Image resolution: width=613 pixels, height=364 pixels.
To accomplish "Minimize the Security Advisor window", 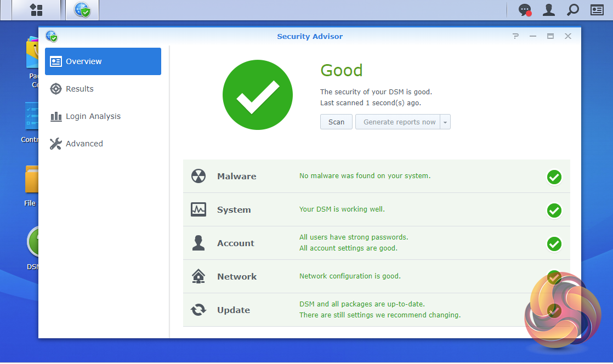I will (533, 36).
